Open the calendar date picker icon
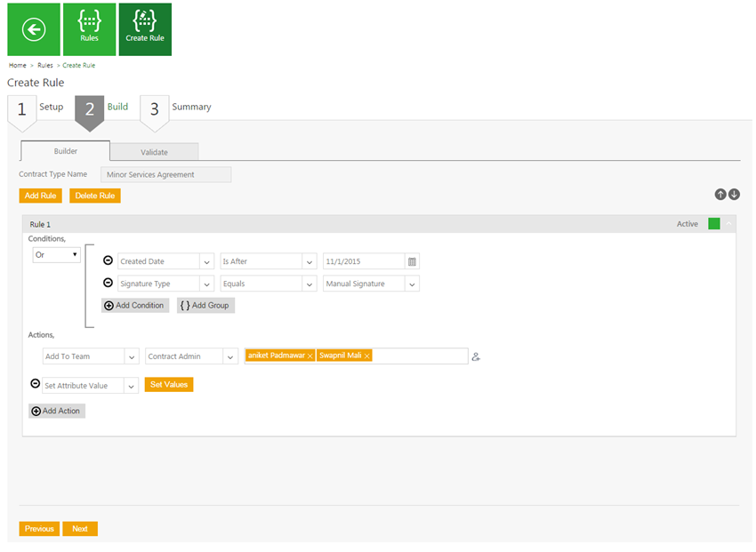 point(412,261)
